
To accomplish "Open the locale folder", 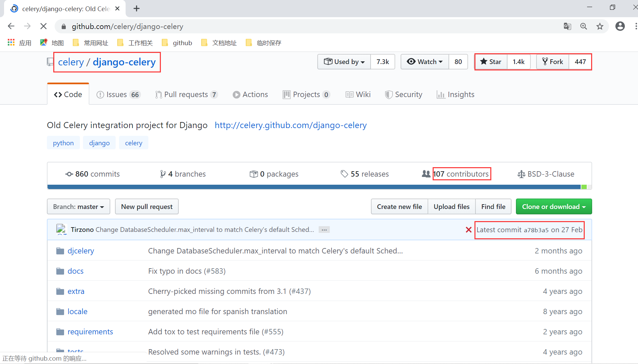I will pyautogui.click(x=77, y=311).
